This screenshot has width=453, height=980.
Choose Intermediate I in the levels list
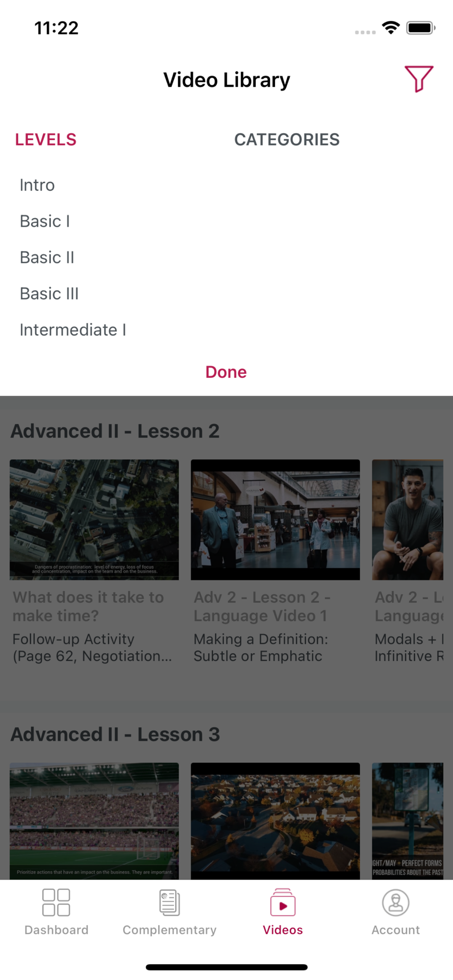coord(73,330)
